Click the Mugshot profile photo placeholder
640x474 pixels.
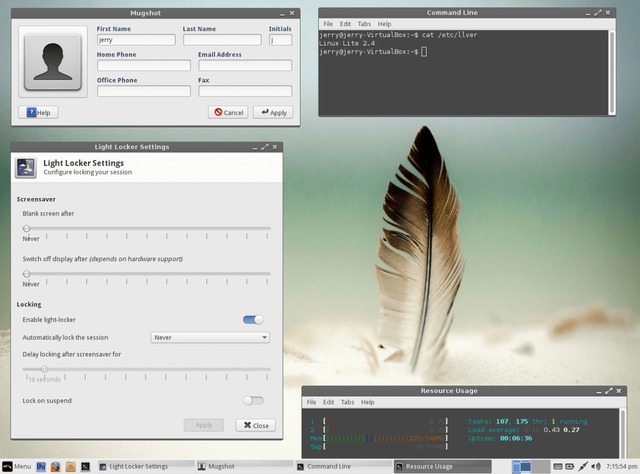(x=53, y=62)
